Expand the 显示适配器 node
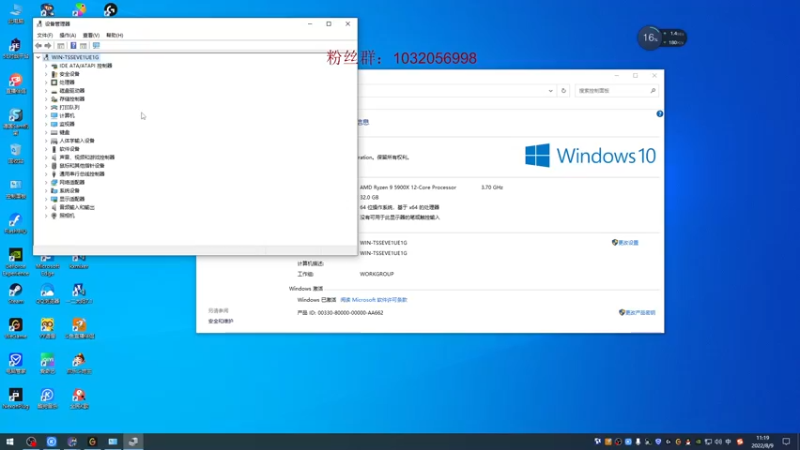Screen dimensions: 800x450 46,199
